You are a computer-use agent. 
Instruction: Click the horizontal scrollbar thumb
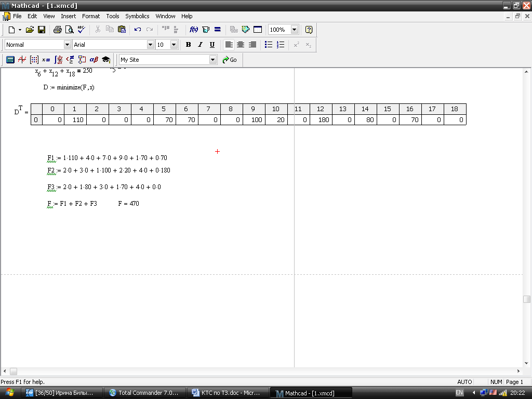point(14,371)
